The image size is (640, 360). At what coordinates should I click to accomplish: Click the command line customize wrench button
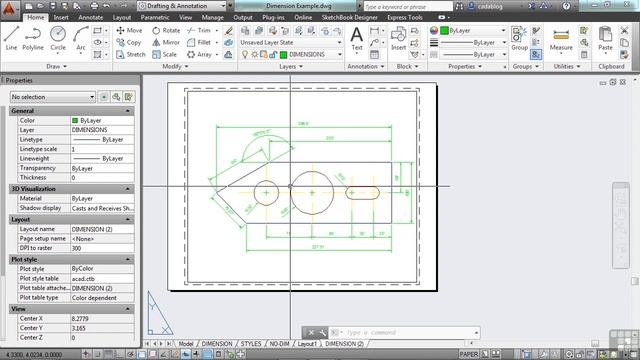[322, 333]
